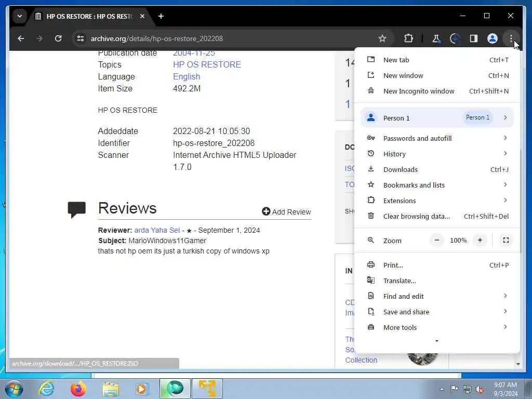This screenshot has height=399, width=532.
Task: Open the HP OS RESTORE topic link
Action: coord(207,64)
